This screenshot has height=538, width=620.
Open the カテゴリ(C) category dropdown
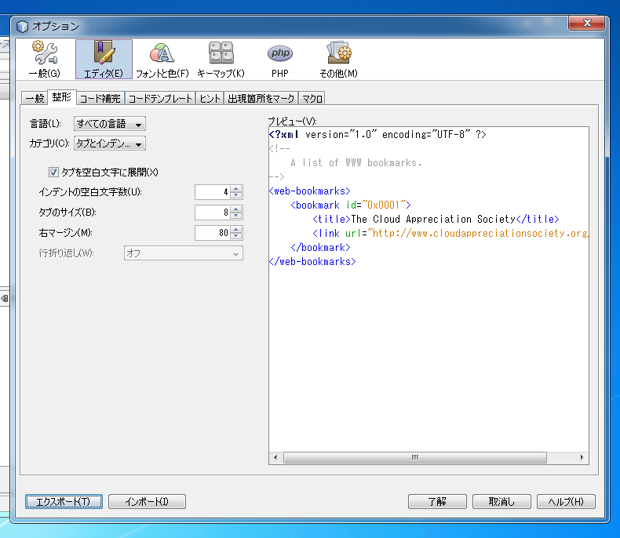tap(110, 143)
